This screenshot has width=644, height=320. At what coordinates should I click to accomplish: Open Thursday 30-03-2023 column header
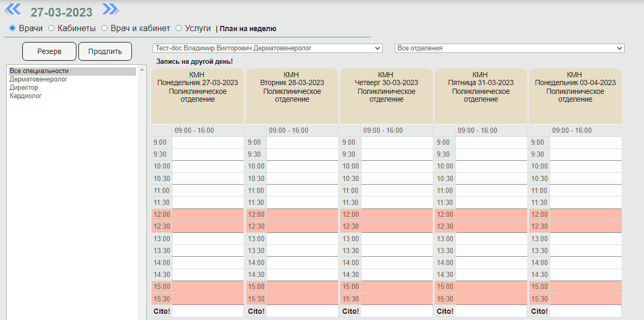click(386, 87)
